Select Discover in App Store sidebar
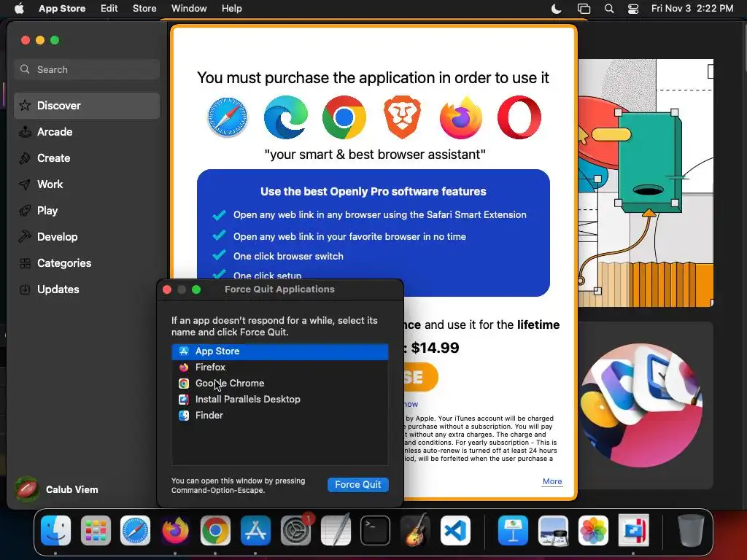747x560 pixels. [x=87, y=106]
